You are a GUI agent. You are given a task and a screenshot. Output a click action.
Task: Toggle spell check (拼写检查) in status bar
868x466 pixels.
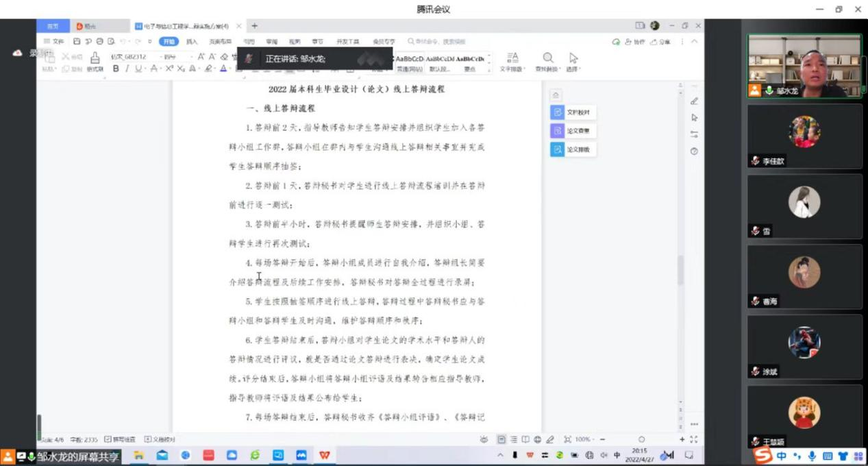[120, 439]
